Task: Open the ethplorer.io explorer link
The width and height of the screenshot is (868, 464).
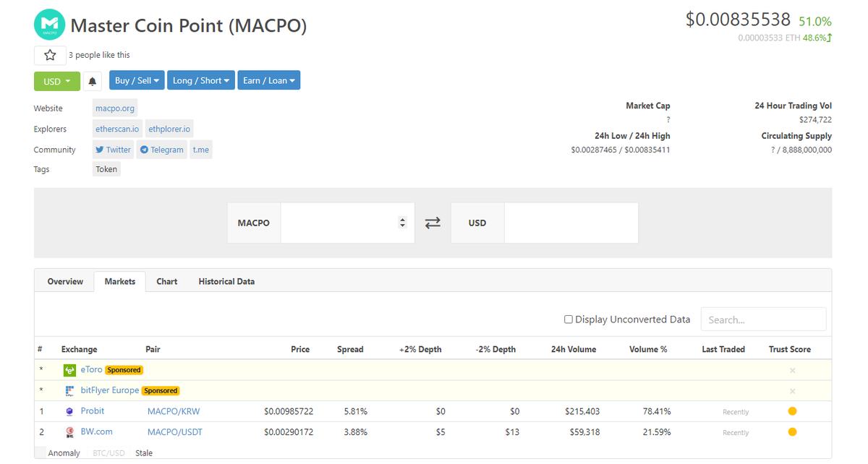Action: 169,129
